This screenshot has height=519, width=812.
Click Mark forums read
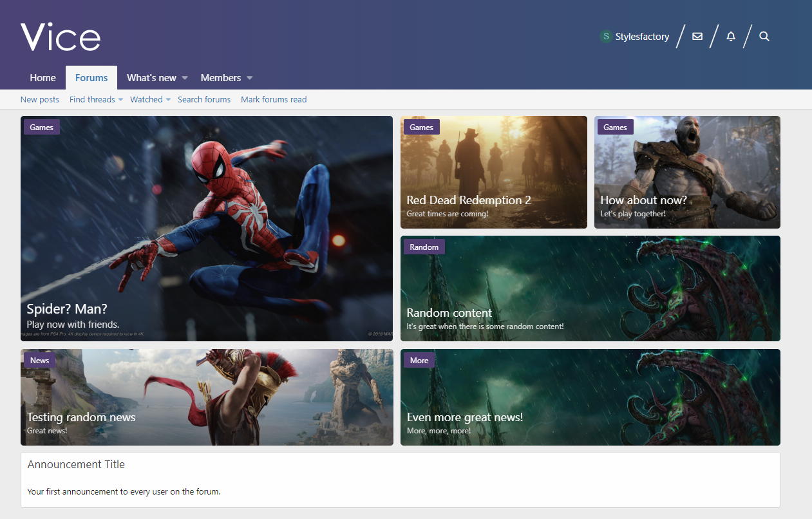(x=274, y=99)
